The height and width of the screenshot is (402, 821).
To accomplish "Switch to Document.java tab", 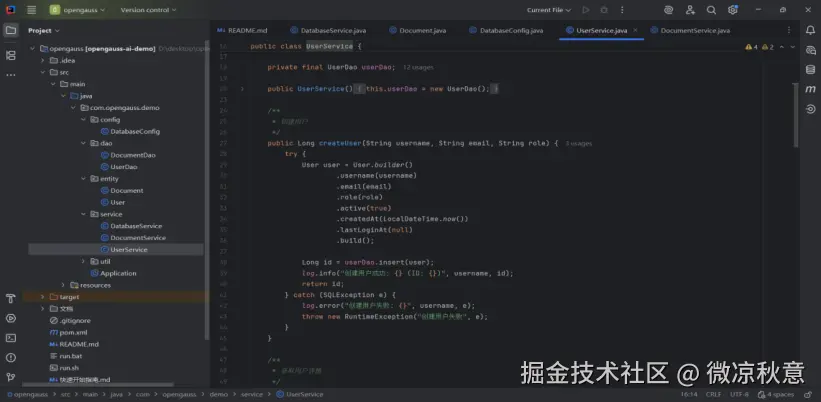I will pyautogui.click(x=418, y=30).
